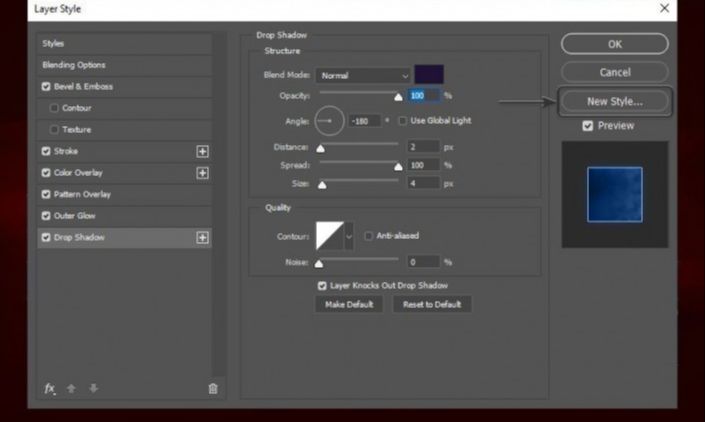
Task: Close the Layer Style dialog
Action: pos(665,8)
